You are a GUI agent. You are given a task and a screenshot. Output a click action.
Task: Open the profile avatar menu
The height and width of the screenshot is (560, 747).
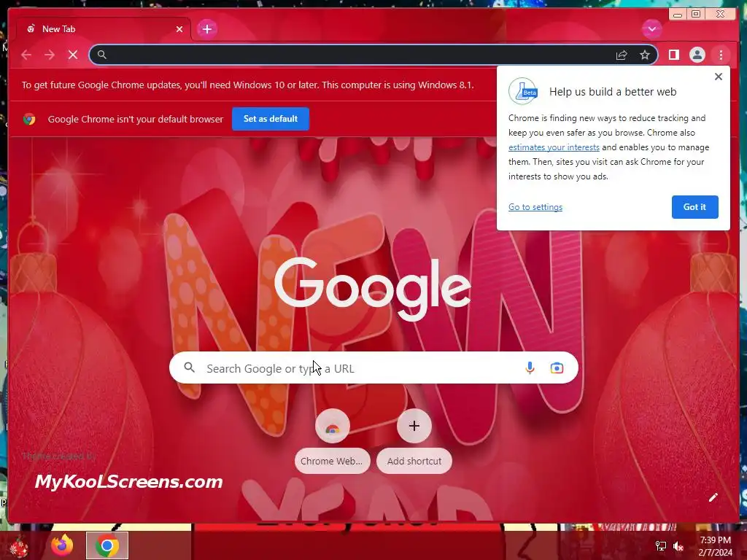point(697,55)
